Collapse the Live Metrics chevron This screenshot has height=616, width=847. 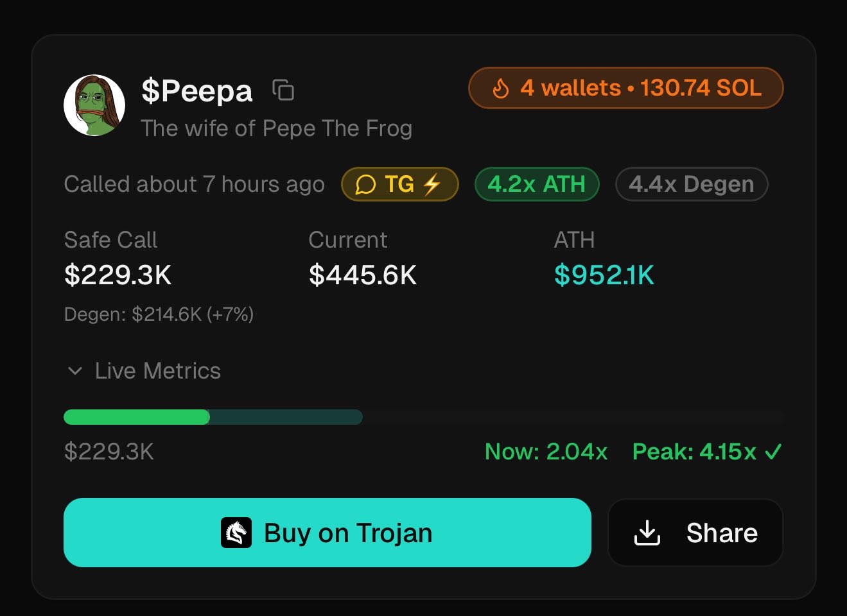pos(75,371)
